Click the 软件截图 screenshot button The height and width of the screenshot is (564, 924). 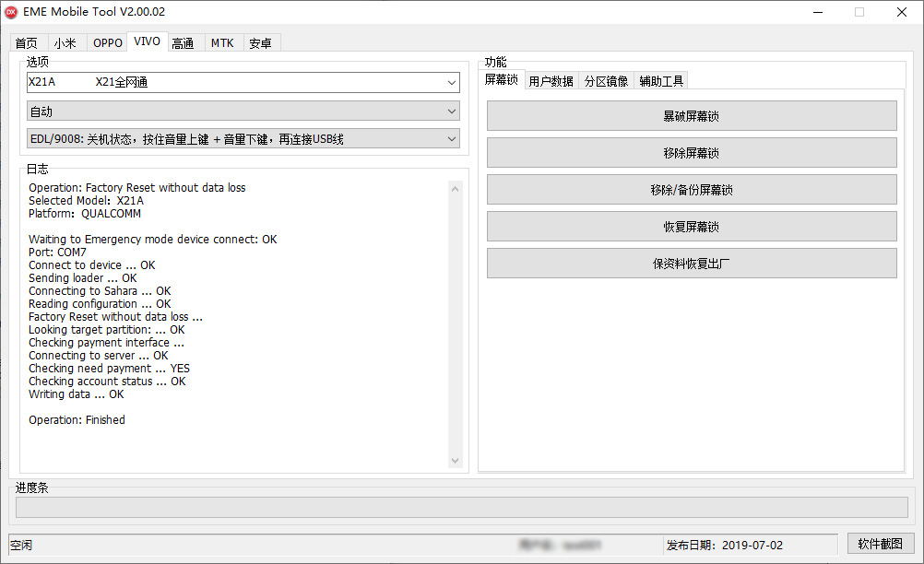pyautogui.click(x=880, y=544)
